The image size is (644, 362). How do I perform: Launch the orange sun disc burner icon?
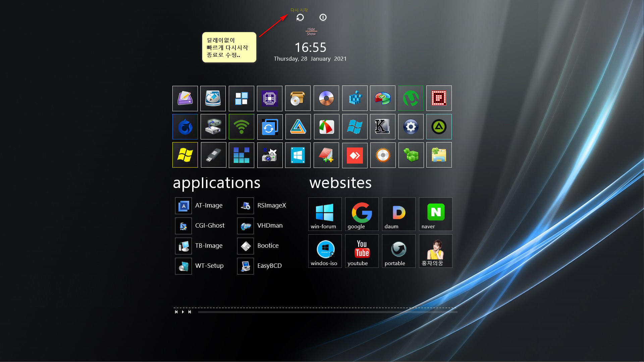click(x=383, y=155)
